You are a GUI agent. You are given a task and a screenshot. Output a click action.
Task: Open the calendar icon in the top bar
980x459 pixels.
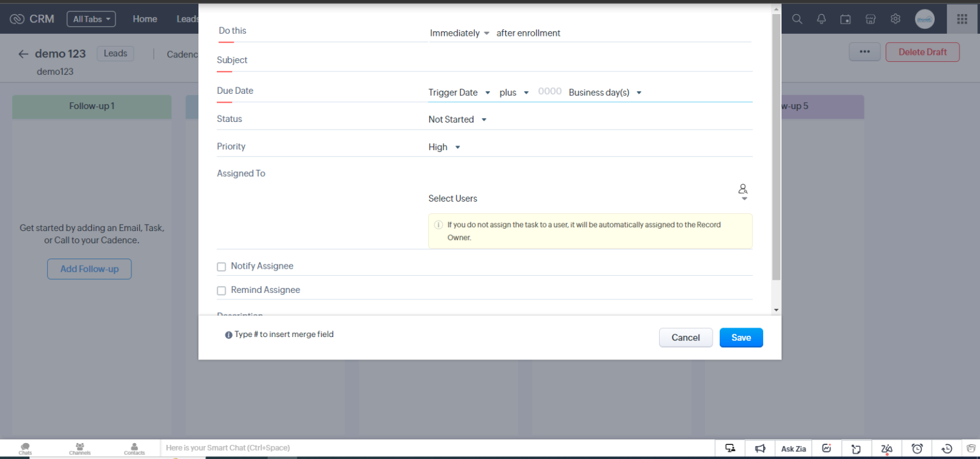(x=845, y=19)
